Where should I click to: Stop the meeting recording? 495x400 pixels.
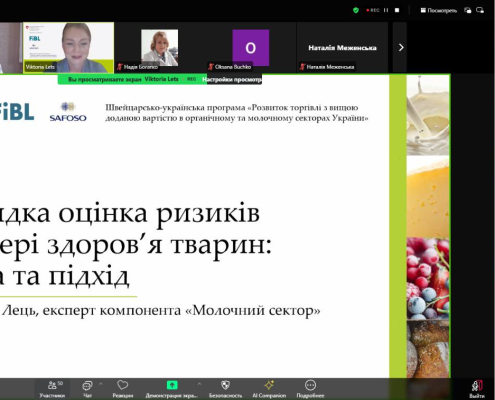(x=397, y=10)
